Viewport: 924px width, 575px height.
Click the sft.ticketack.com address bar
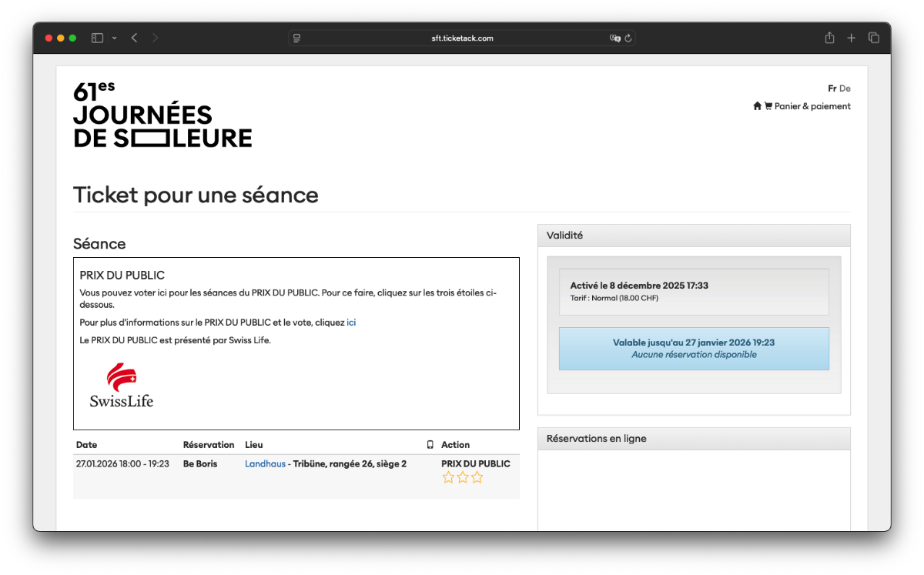(462, 37)
